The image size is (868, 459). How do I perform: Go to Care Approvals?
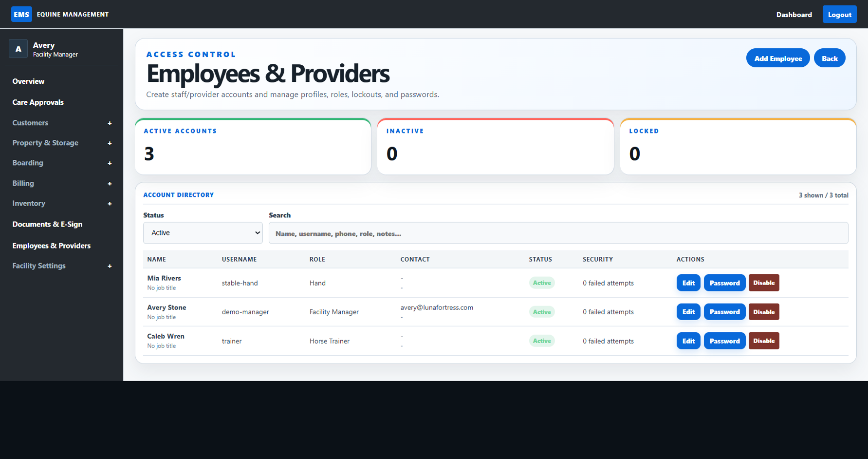(38, 102)
